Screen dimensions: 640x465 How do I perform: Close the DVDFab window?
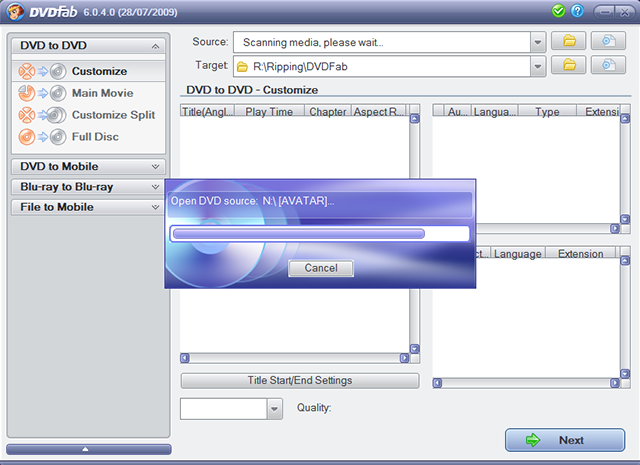click(x=624, y=12)
